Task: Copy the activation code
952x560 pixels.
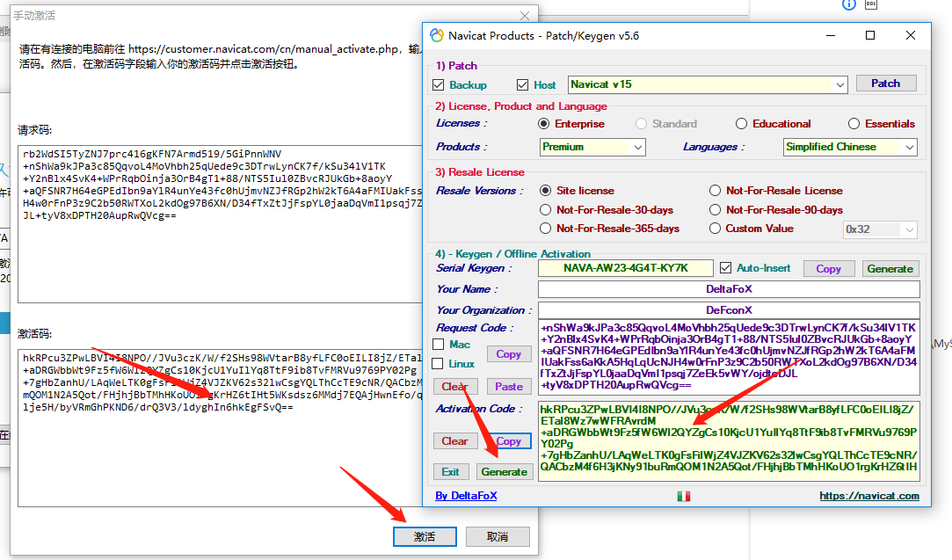Action: coord(509,441)
